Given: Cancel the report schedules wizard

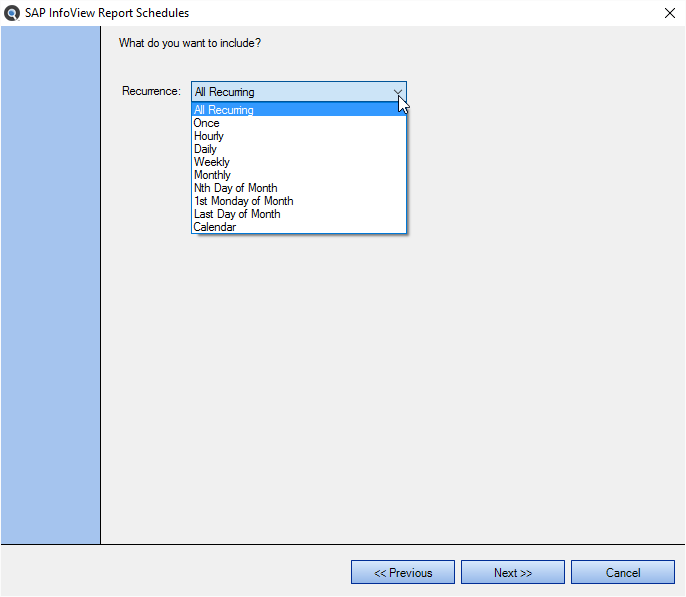Looking at the screenshot, I should point(623,573).
